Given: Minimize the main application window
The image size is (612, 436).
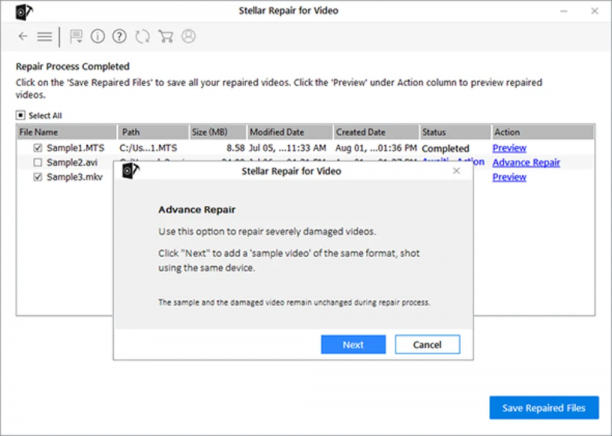Looking at the screenshot, I should [x=564, y=11].
